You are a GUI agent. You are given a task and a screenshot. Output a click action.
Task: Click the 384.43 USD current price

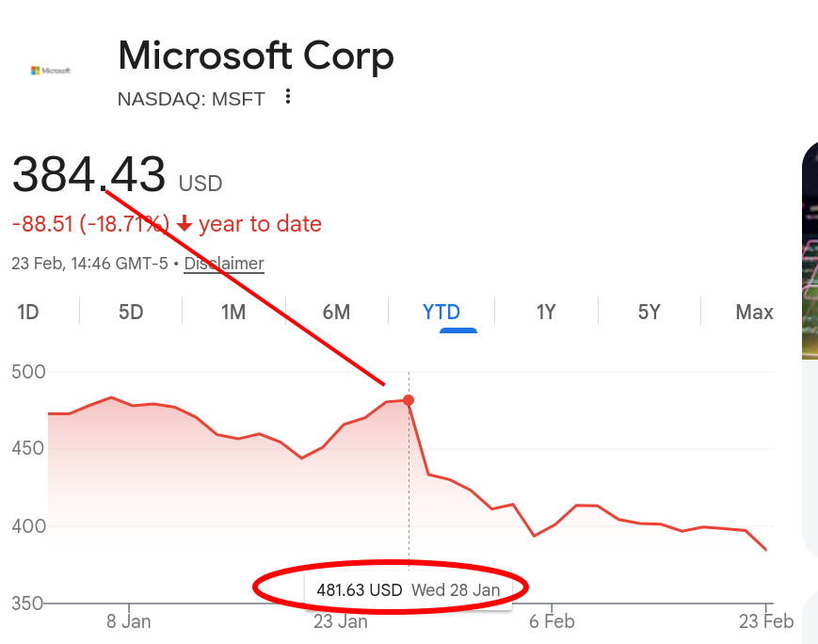point(89,175)
